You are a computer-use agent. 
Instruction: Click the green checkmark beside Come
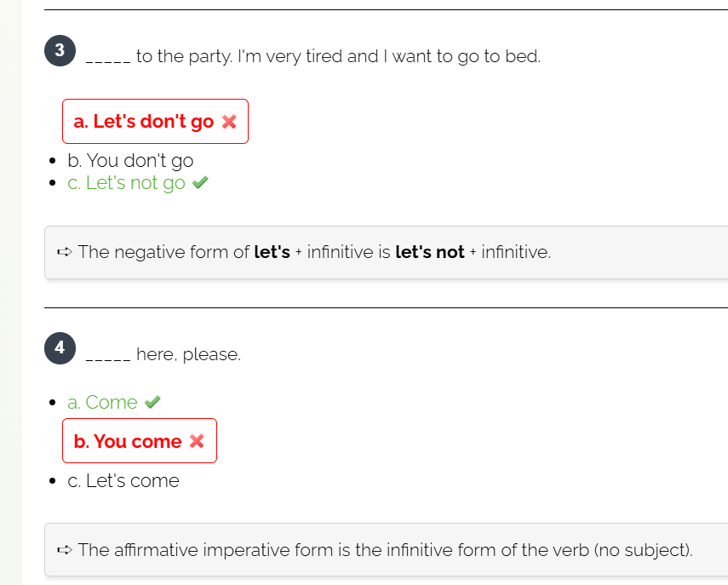click(152, 402)
